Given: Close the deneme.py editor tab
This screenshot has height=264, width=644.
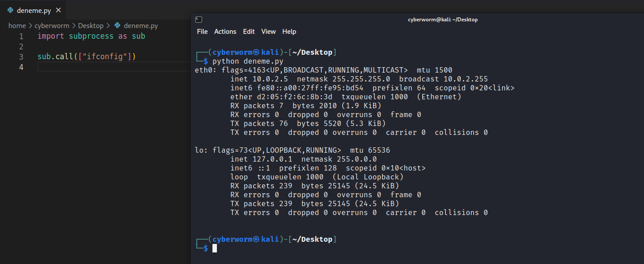Looking at the screenshot, I should pyautogui.click(x=59, y=10).
